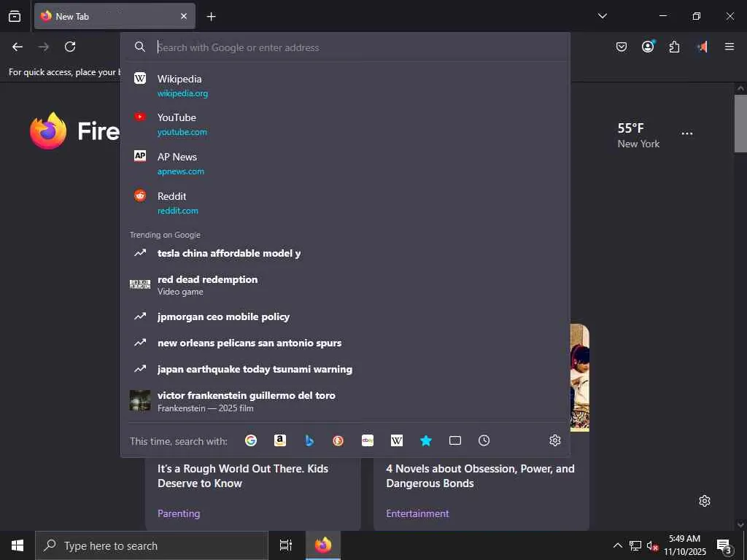
Task: Search this time with Amazon icon
Action: tap(280, 440)
